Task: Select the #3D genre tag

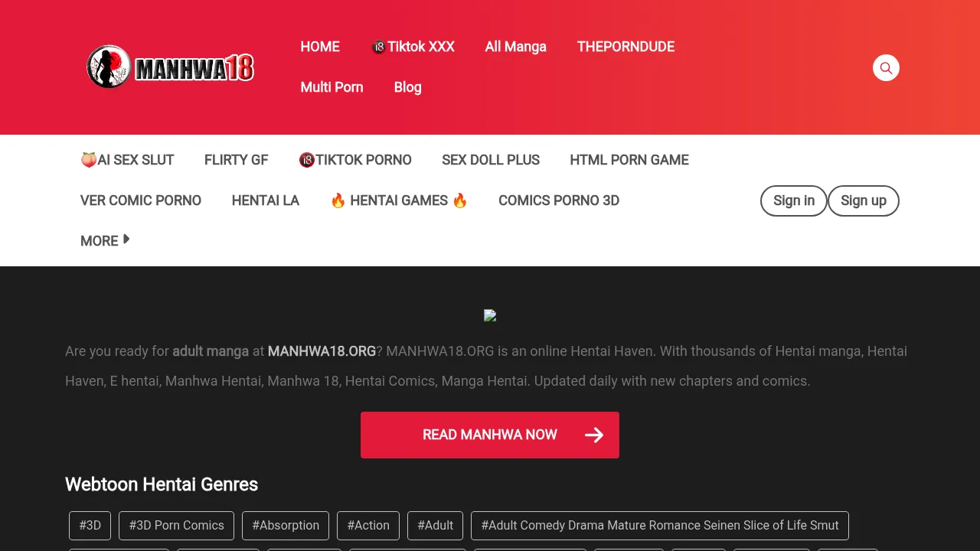Action: click(x=90, y=526)
